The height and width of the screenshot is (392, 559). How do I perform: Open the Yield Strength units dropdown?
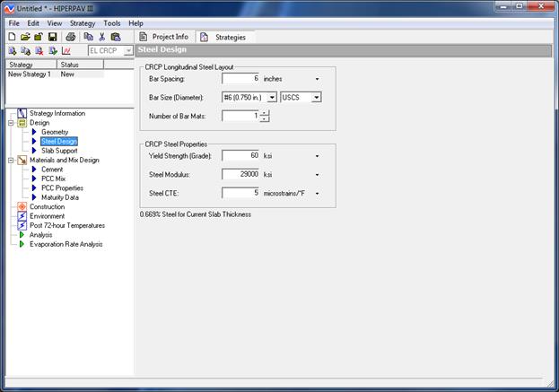(x=317, y=156)
